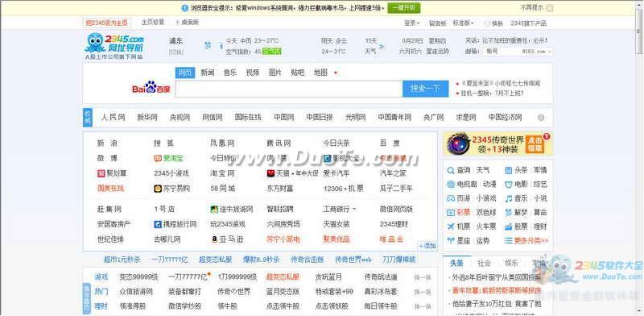Click the info icon in security banner
The image size is (644, 316).
(185, 8)
